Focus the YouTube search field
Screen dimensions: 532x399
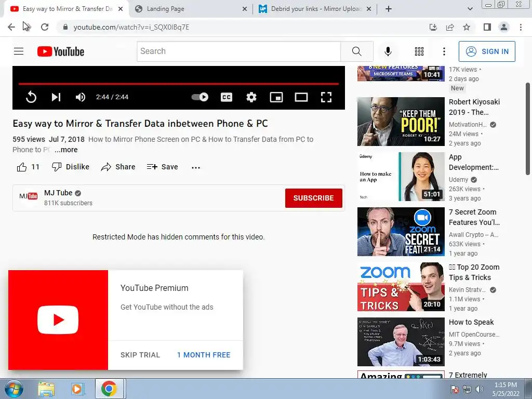(x=238, y=51)
